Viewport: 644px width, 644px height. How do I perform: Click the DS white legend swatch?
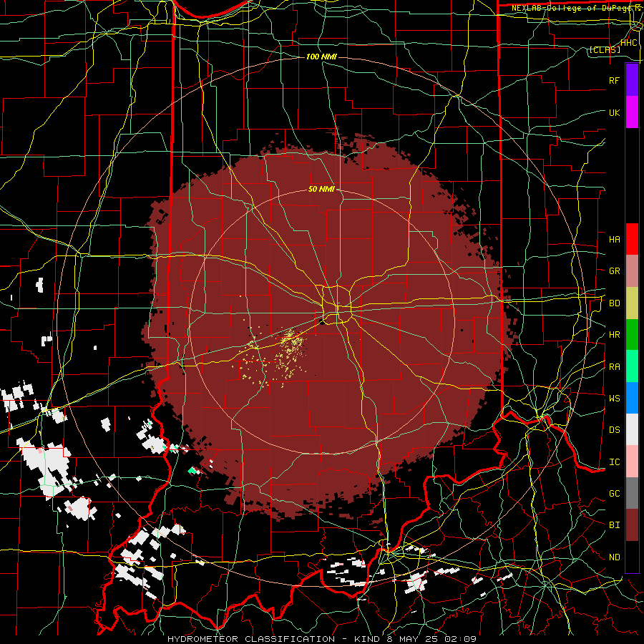(x=632, y=429)
